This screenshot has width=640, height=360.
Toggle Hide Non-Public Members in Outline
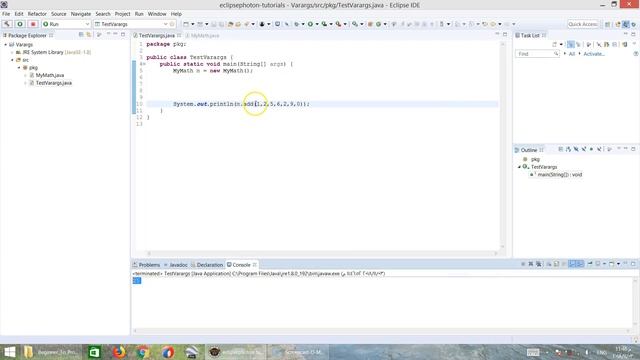(591, 149)
